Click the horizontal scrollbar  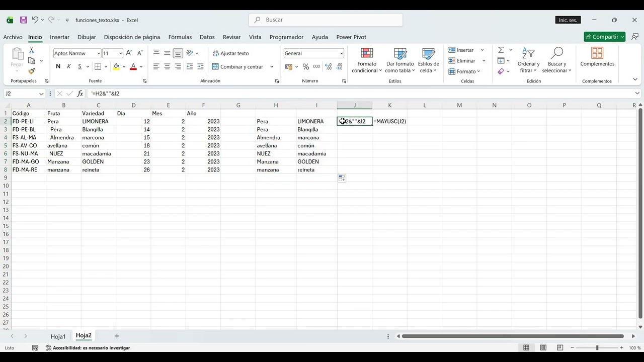pos(513,336)
